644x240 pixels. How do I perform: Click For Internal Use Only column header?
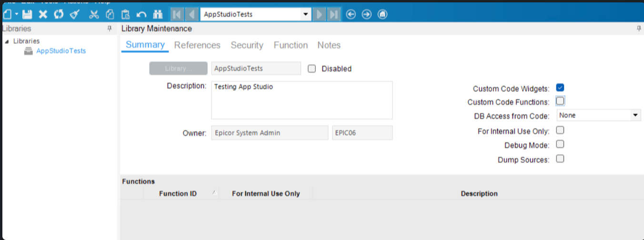click(266, 193)
